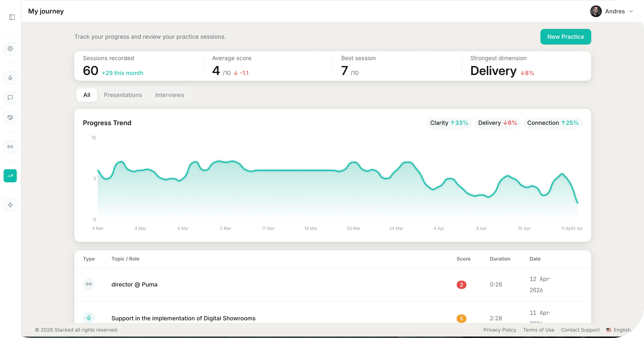This screenshot has height=338, width=644.
Task: Open the chat bubble sidebar icon
Action: coord(10,98)
